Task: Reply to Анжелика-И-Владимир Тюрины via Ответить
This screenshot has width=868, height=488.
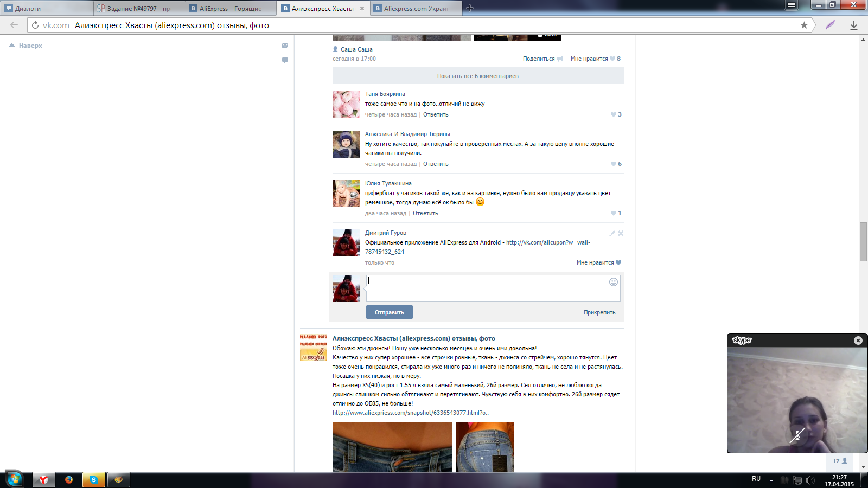Action: coord(436,164)
